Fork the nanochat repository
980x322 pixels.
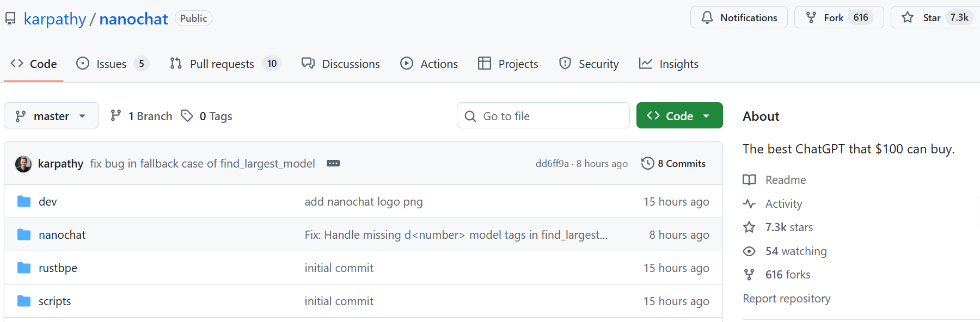tap(833, 18)
